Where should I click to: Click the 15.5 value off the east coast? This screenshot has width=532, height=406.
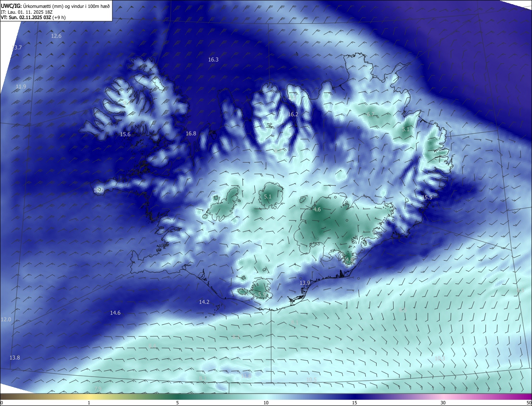[427, 198]
